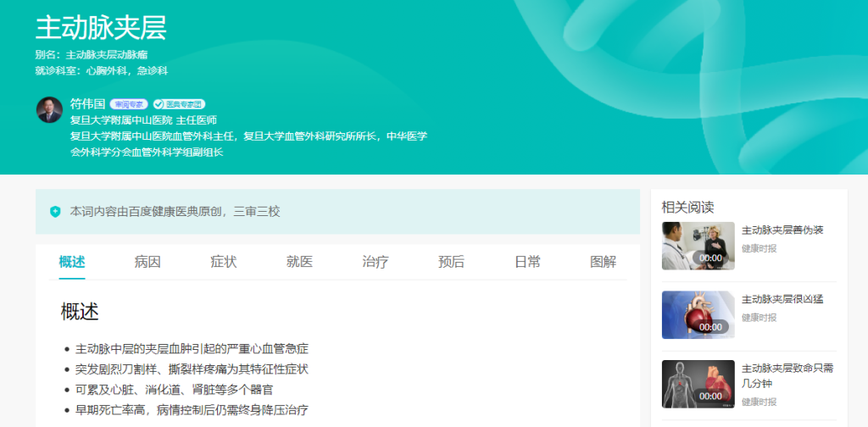
Task: Click 健康时报 source under 主动脉夹层善伪装
Action: point(759,248)
